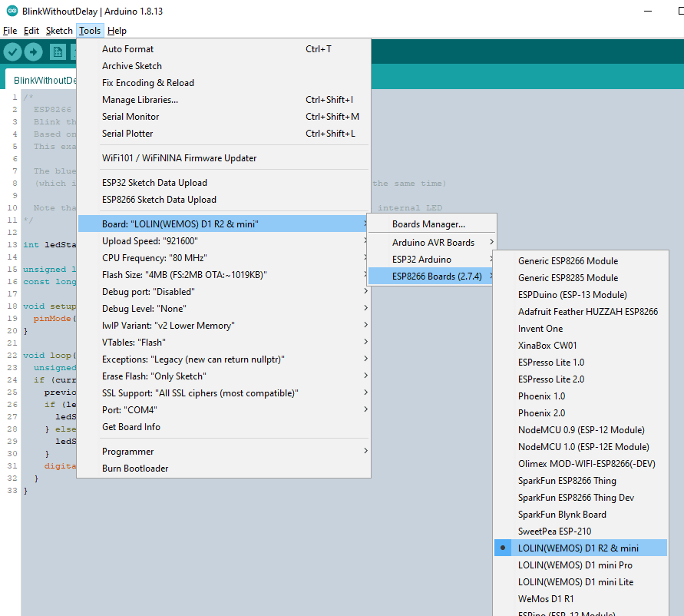Click Manage Libraries menu entry
The image size is (684, 616).
[140, 99]
